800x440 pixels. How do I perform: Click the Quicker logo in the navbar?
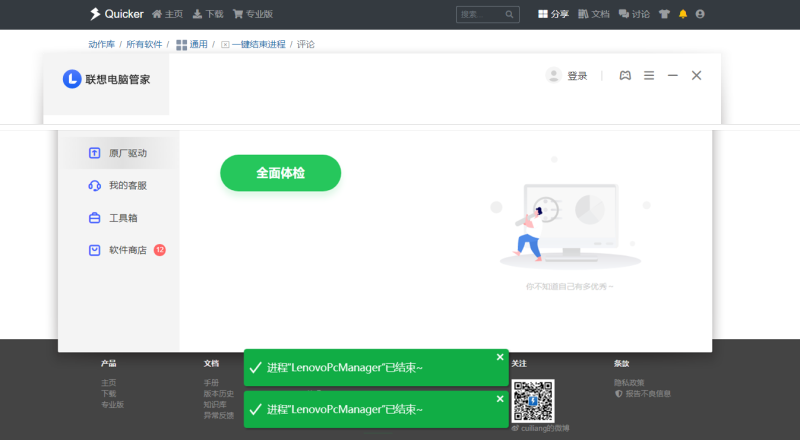click(x=117, y=14)
